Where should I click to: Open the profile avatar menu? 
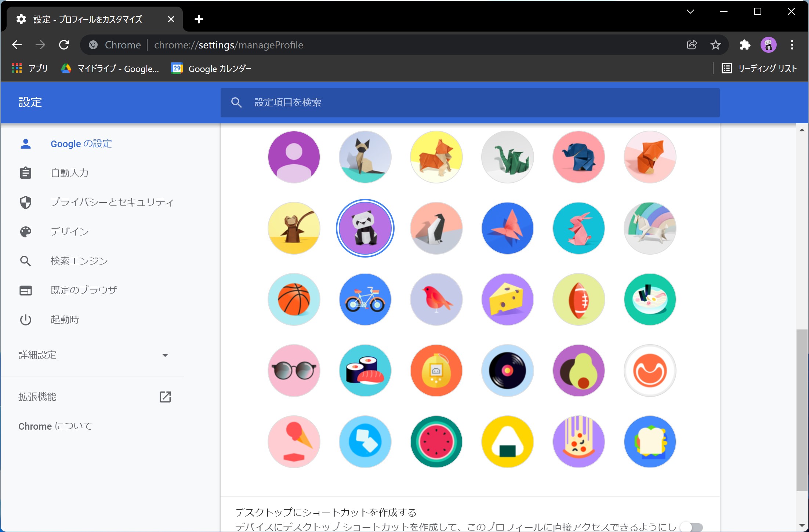[x=768, y=45]
